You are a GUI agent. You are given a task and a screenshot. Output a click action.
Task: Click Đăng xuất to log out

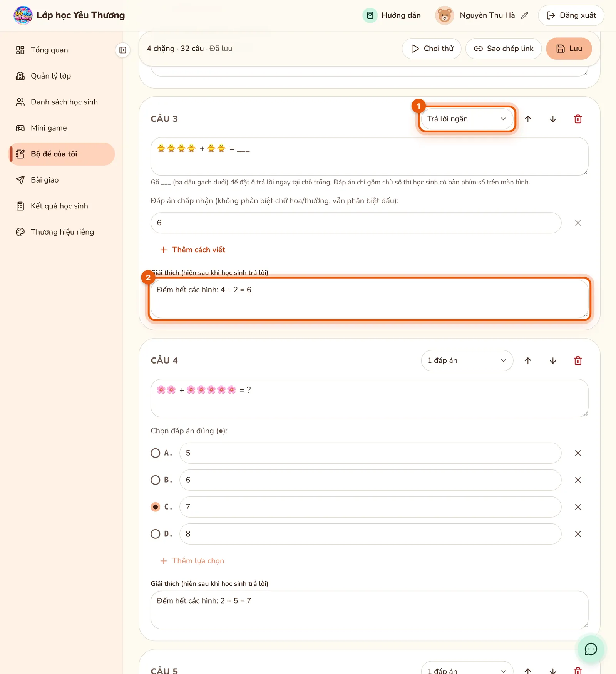(x=571, y=15)
